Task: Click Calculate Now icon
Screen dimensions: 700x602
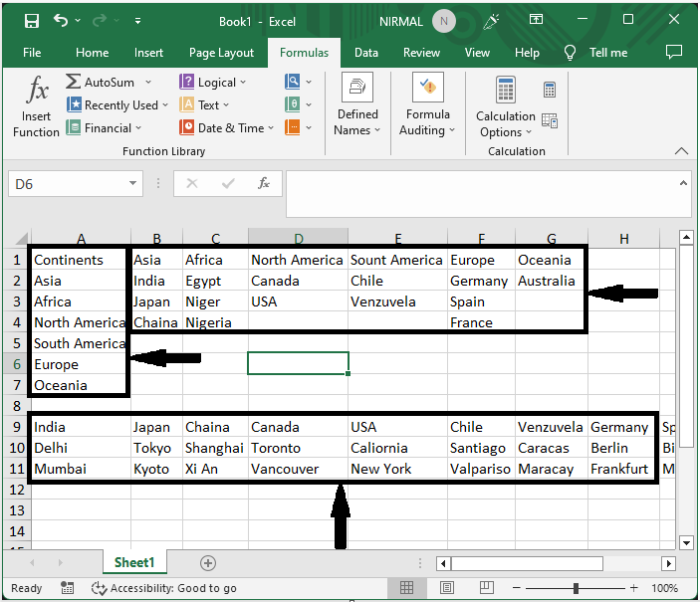Action: pos(550,90)
